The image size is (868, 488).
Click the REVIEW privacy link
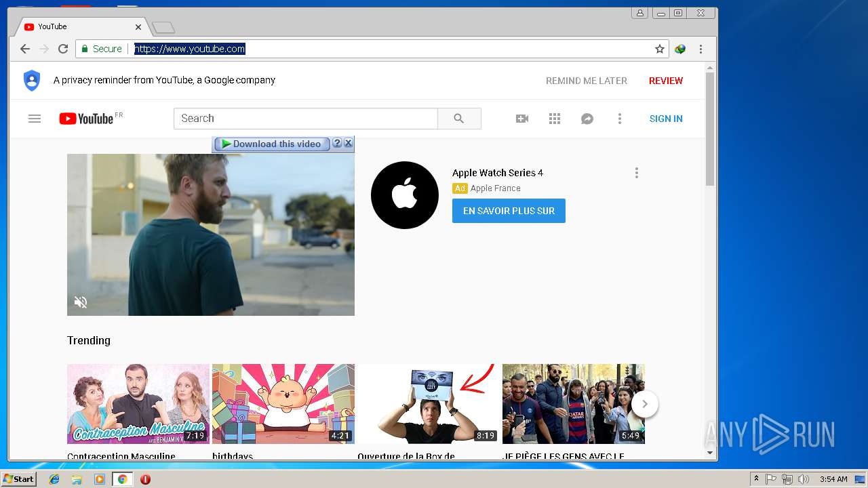pyautogui.click(x=666, y=81)
